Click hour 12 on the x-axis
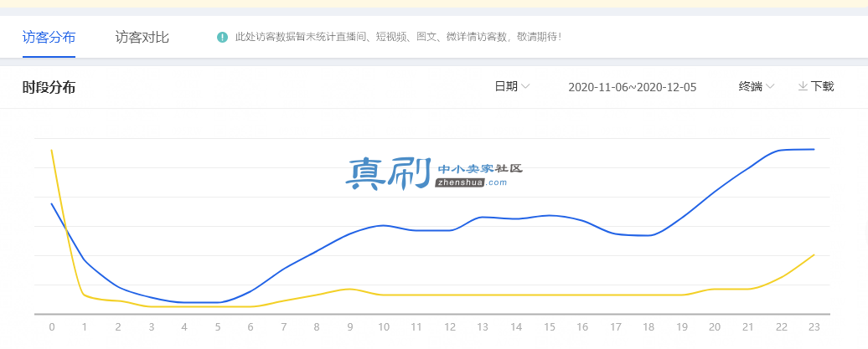 pyautogui.click(x=449, y=327)
